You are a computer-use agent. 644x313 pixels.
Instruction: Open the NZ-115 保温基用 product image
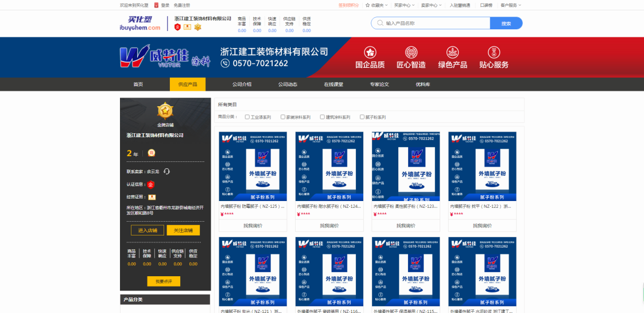pyautogui.click(x=406, y=272)
